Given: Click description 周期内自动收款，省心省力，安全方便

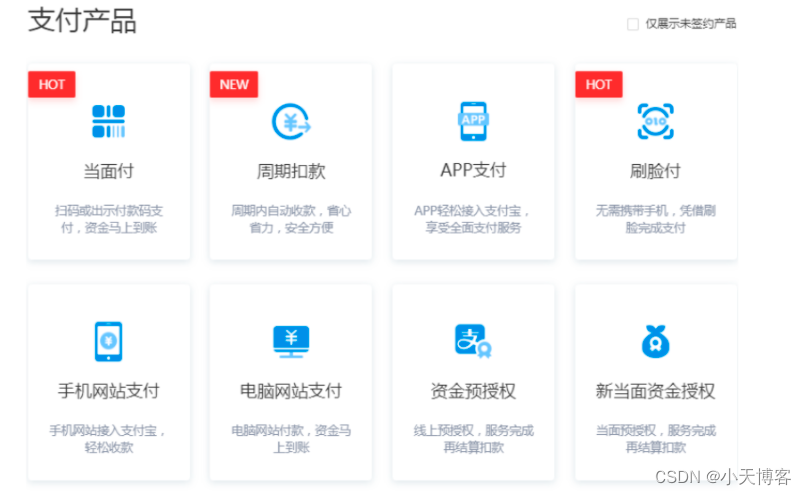Looking at the screenshot, I should [x=291, y=219].
